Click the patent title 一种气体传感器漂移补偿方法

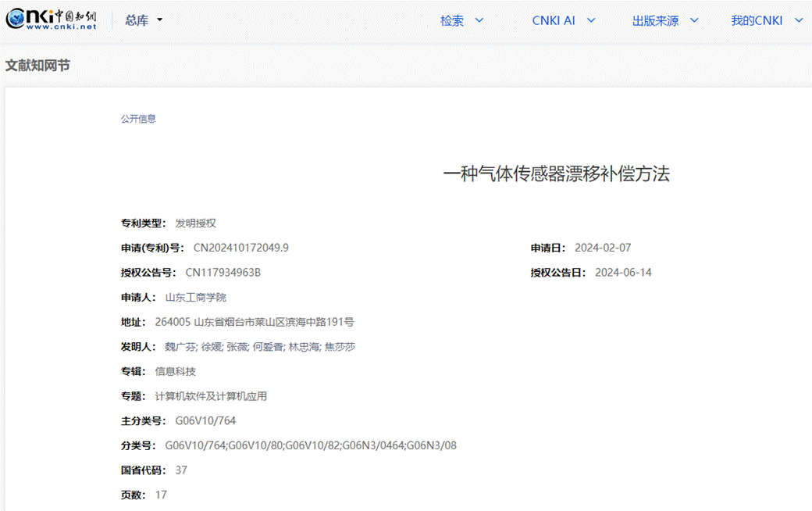[x=556, y=174]
